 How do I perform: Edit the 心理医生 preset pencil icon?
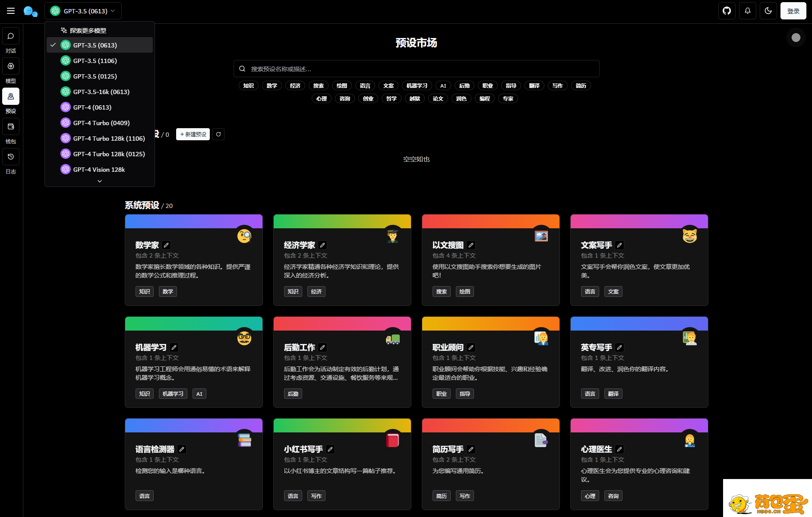pyautogui.click(x=619, y=449)
